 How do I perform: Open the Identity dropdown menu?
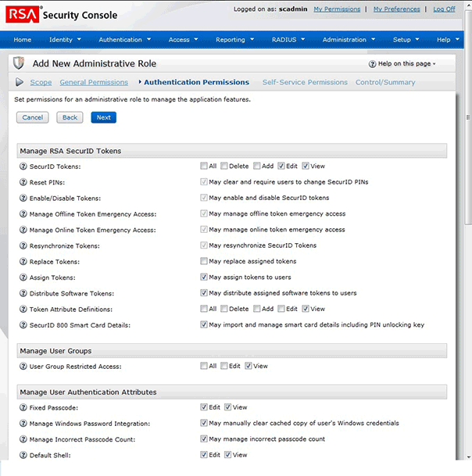(65, 39)
